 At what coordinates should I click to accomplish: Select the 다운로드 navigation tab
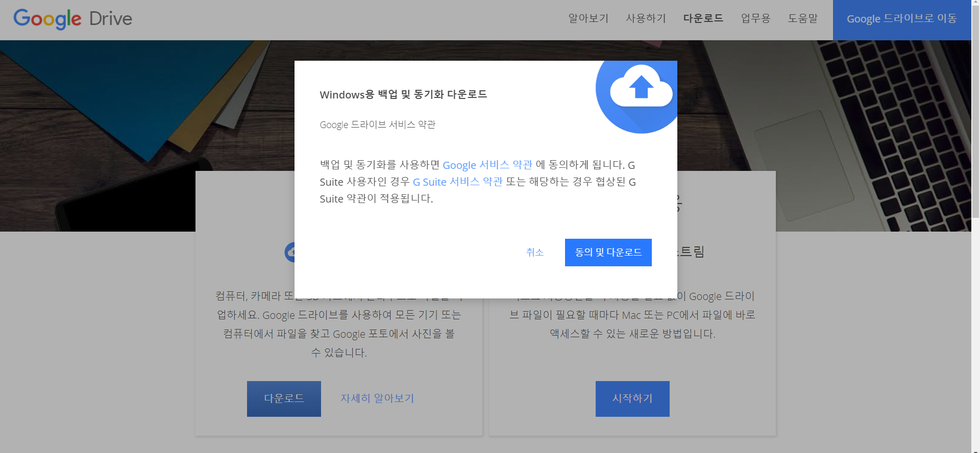(703, 18)
